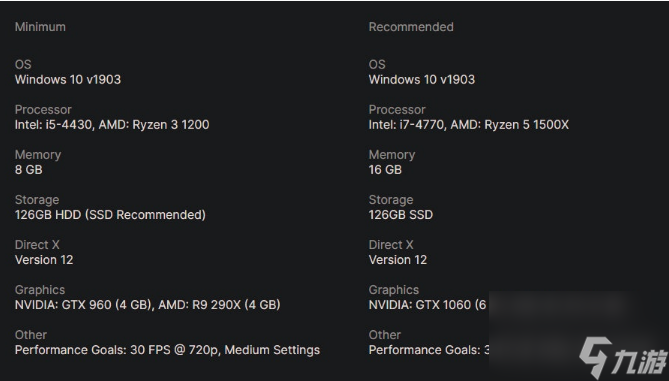The width and height of the screenshot is (669, 381).
Task: Click Recommended Direct X Version 12 text
Action: pyautogui.click(x=398, y=260)
